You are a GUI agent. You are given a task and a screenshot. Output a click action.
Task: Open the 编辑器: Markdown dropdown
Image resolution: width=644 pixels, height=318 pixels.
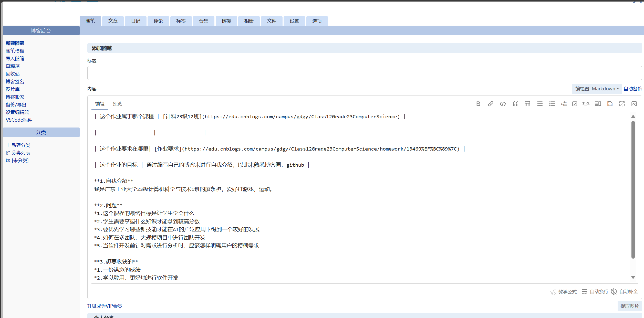click(597, 89)
